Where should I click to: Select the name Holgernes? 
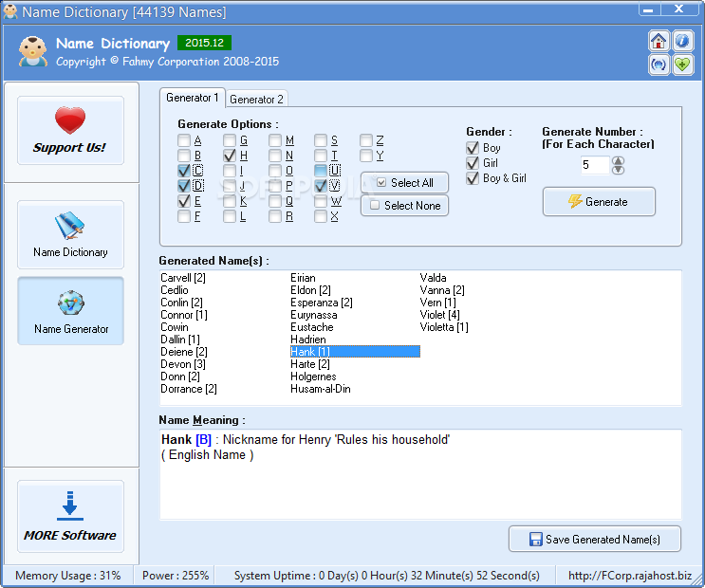313,377
